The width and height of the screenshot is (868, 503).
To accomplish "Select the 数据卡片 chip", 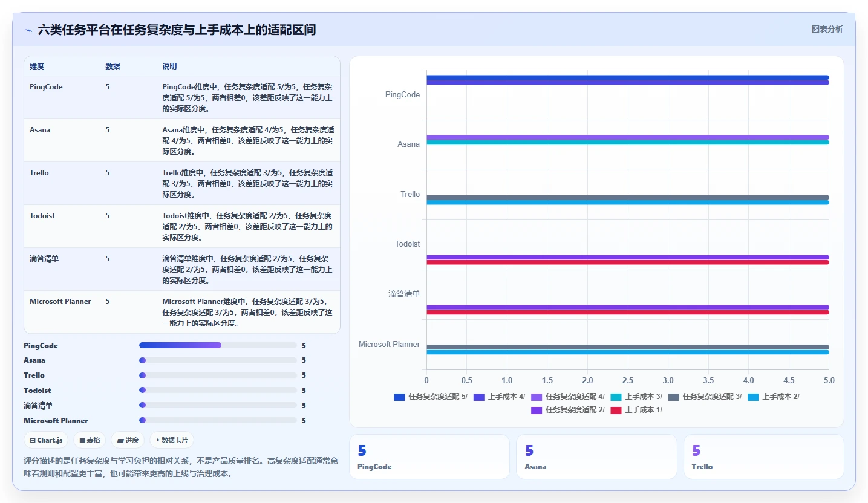I will tap(172, 440).
